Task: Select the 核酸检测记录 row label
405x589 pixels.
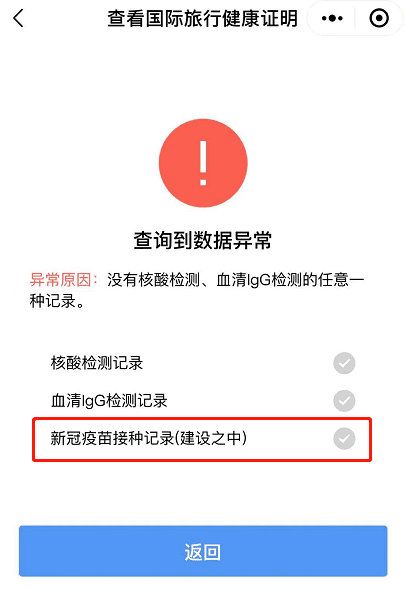Action: pos(97,363)
